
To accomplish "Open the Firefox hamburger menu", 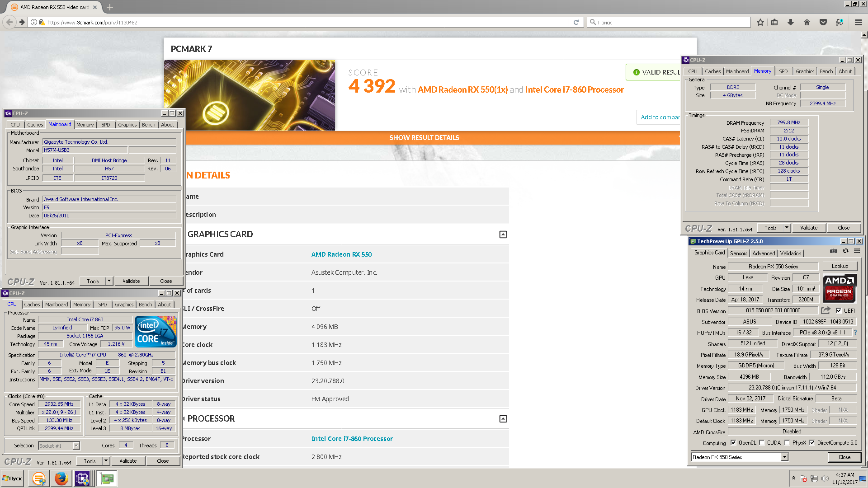I will click(x=859, y=22).
